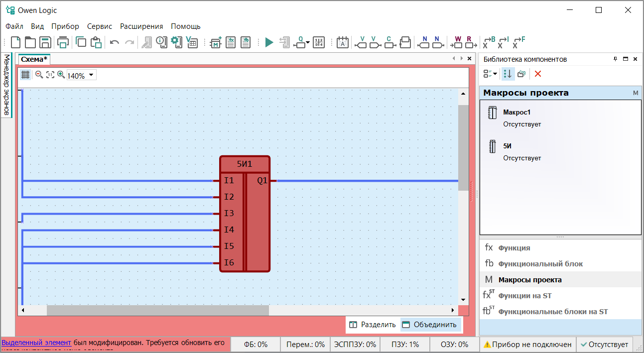Viewport: 644px width, 353px height.
Task: Select X to B conversion block
Action: pos(489,43)
